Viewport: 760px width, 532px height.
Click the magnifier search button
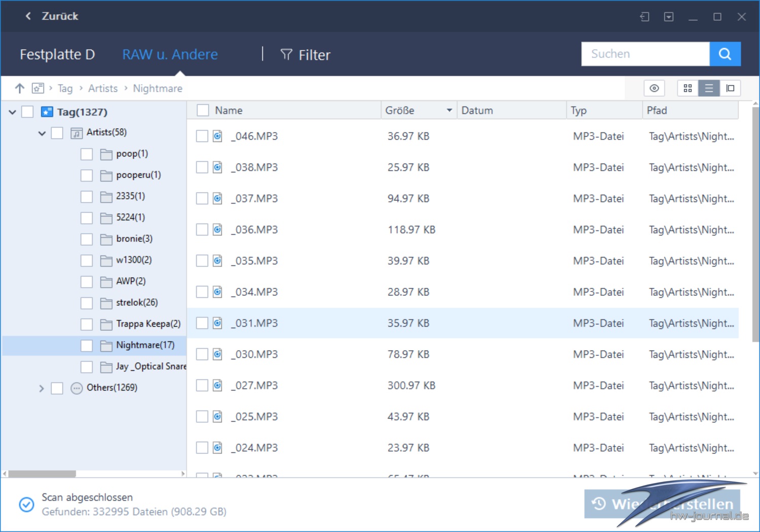[725, 54]
